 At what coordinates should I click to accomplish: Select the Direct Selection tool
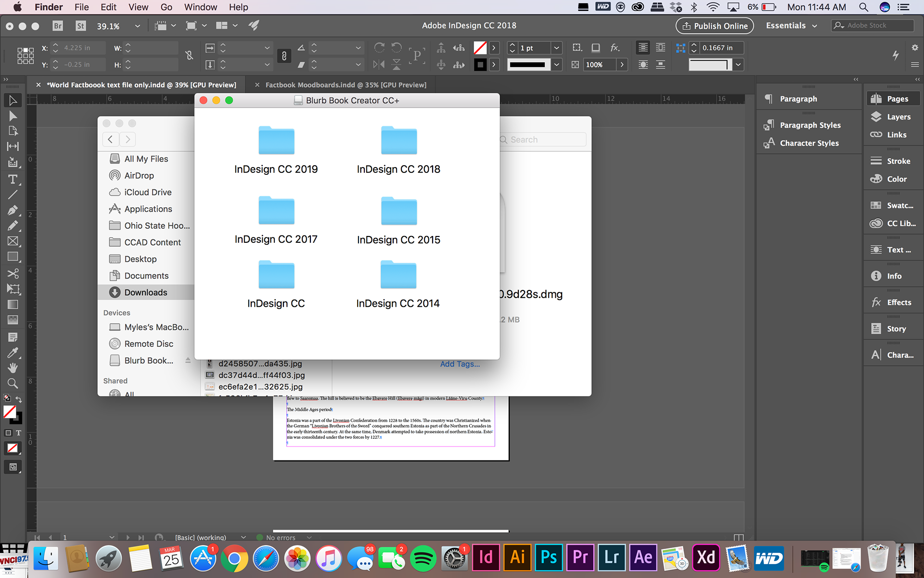click(13, 116)
